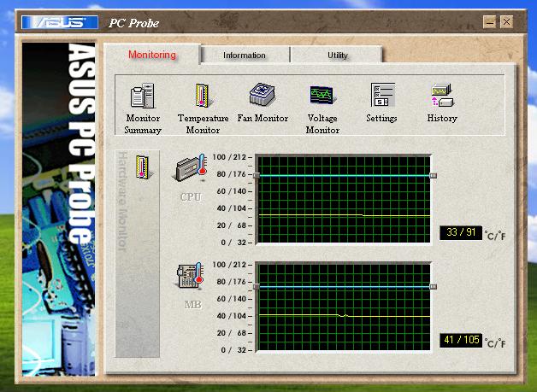537x392 pixels.
Task: Click the ASUS logo in title bar
Action: coord(60,22)
